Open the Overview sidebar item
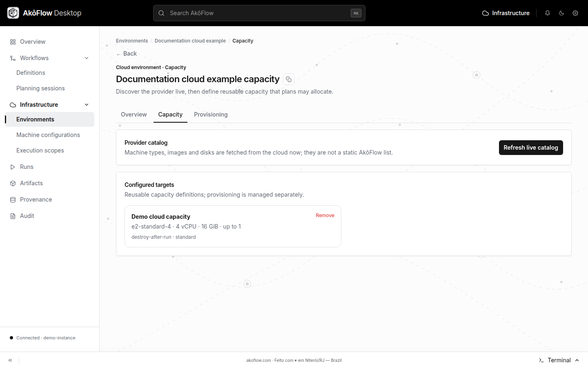Image resolution: width=588 pixels, height=368 pixels. 50,42
